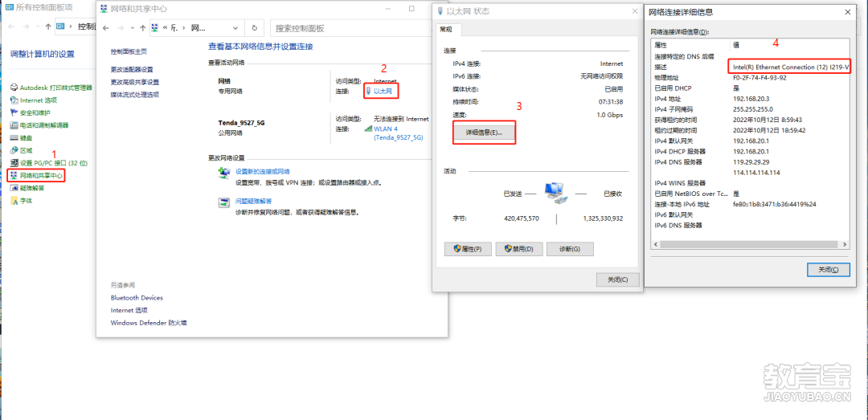
Task: Open Autodesk 打印样式管理器 icon
Action: 14,87
